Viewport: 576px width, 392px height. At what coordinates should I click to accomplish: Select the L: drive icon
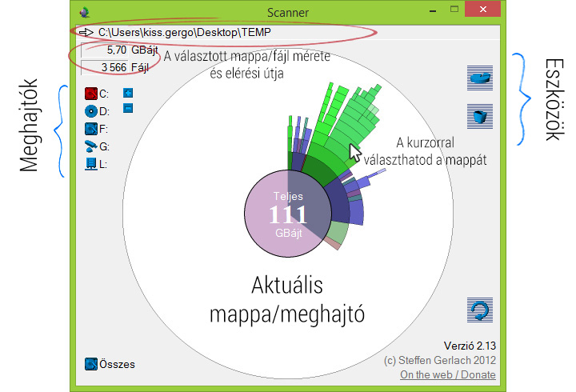click(90, 164)
